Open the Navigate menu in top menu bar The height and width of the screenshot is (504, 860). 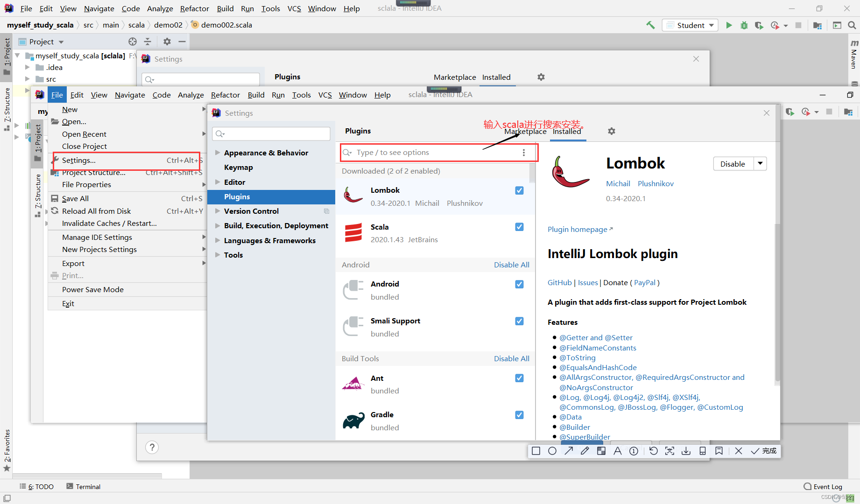[99, 8]
